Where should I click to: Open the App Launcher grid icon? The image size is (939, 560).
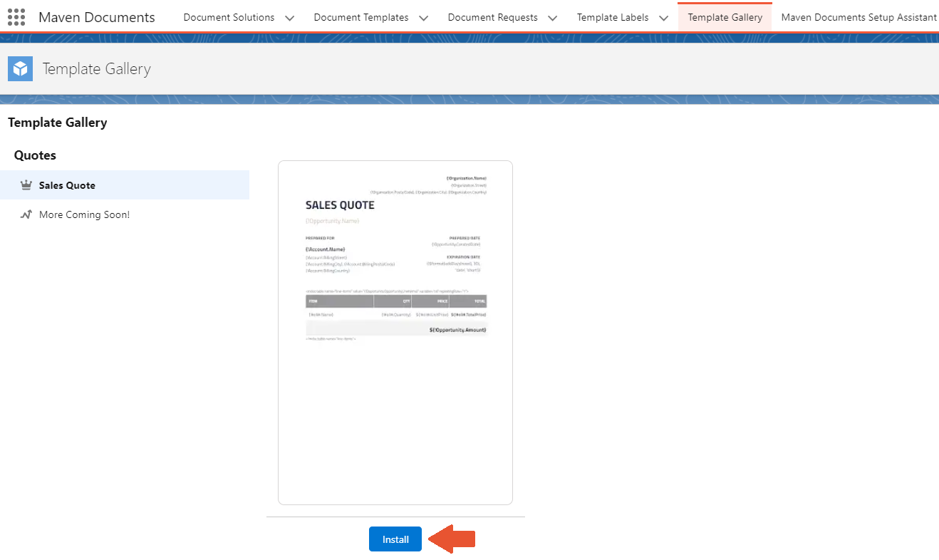click(x=16, y=17)
